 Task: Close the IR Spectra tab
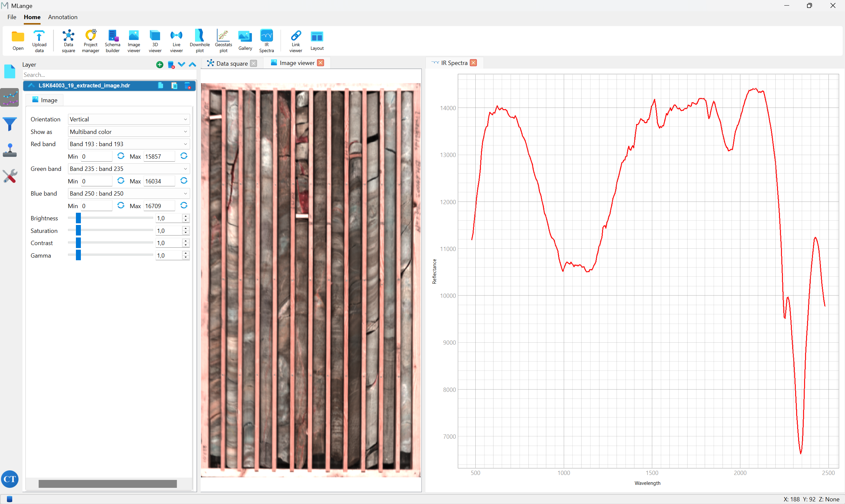coord(473,63)
